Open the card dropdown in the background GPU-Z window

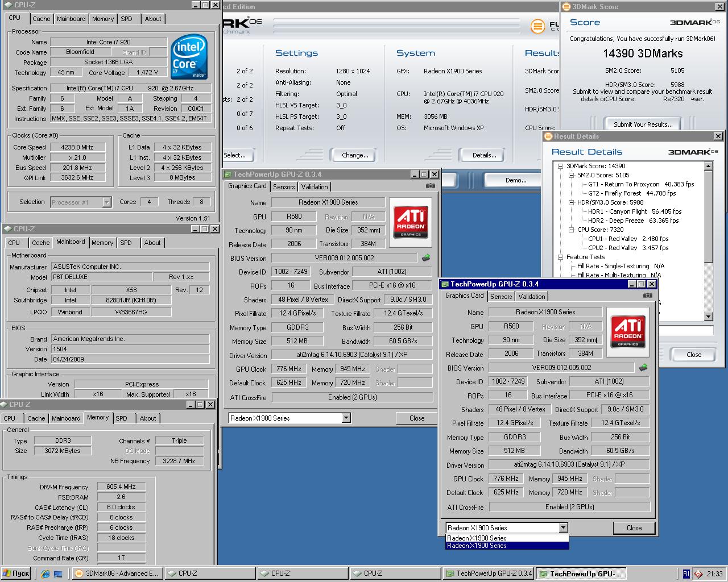click(x=346, y=418)
